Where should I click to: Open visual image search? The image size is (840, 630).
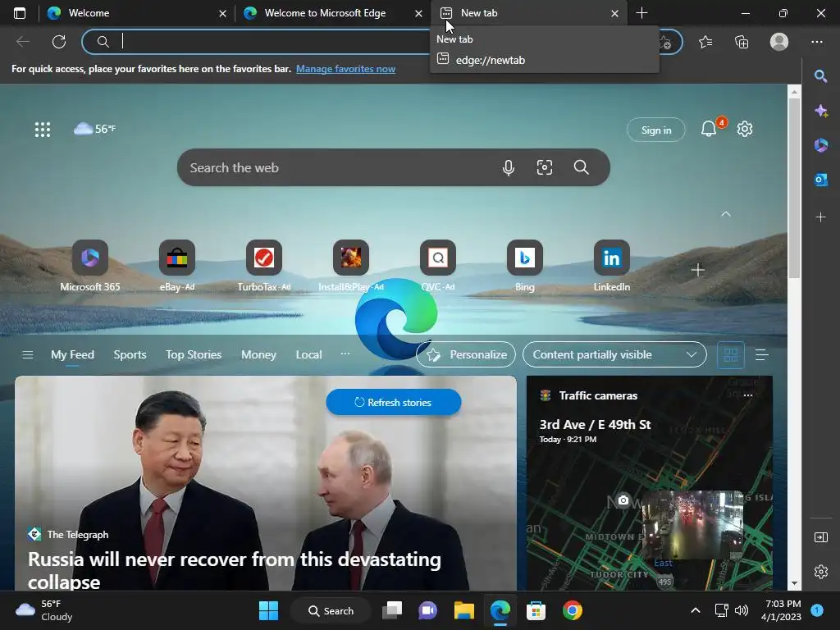point(545,167)
